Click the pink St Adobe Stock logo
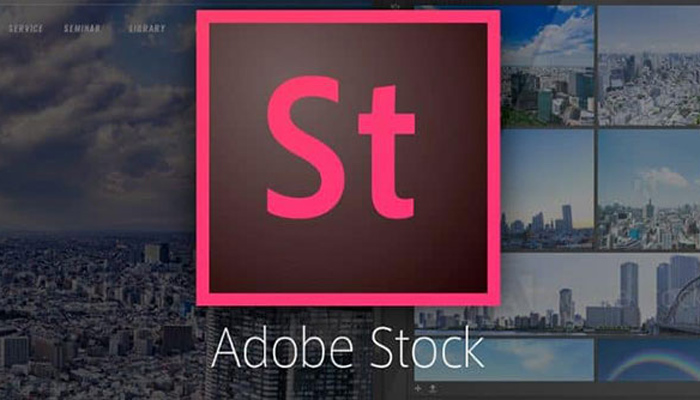 347,158
